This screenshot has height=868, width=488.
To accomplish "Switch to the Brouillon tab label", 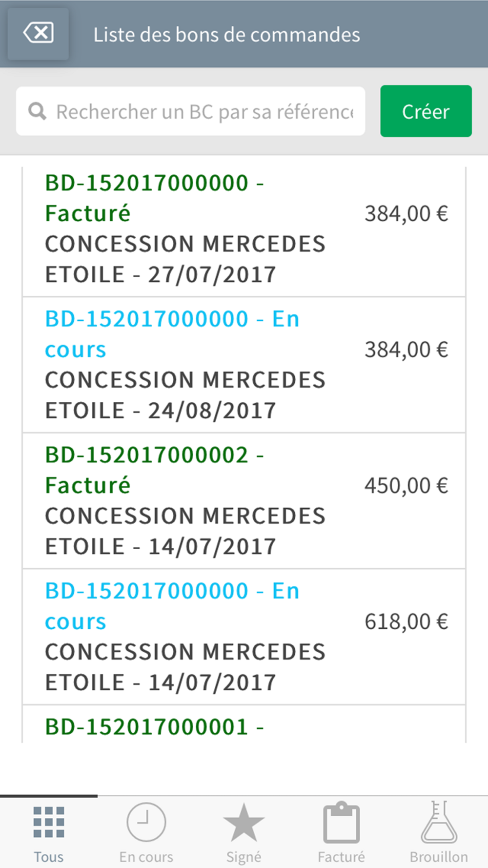I will click(439, 857).
